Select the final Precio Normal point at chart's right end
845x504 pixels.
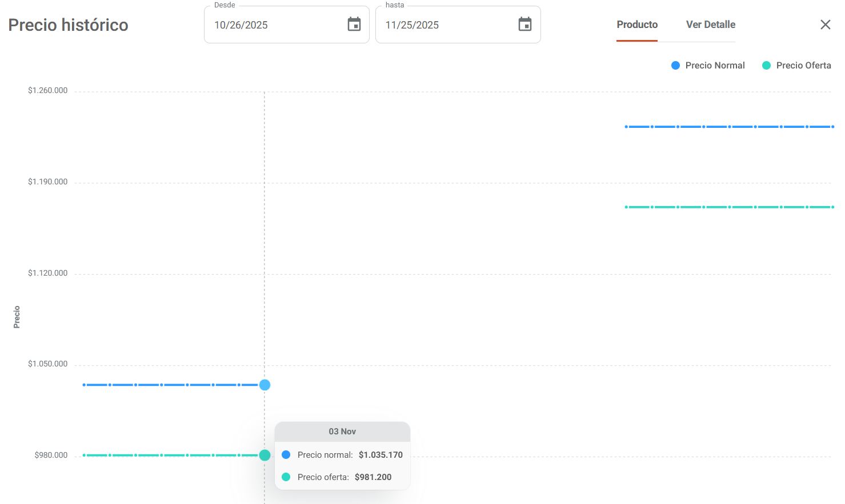tap(832, 127)
